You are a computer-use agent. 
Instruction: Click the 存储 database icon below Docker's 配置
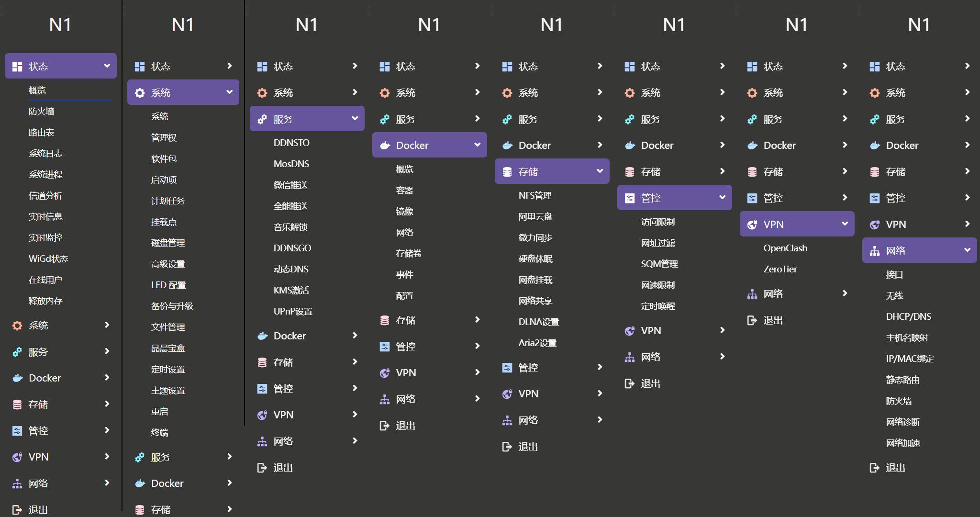[385, 320]
